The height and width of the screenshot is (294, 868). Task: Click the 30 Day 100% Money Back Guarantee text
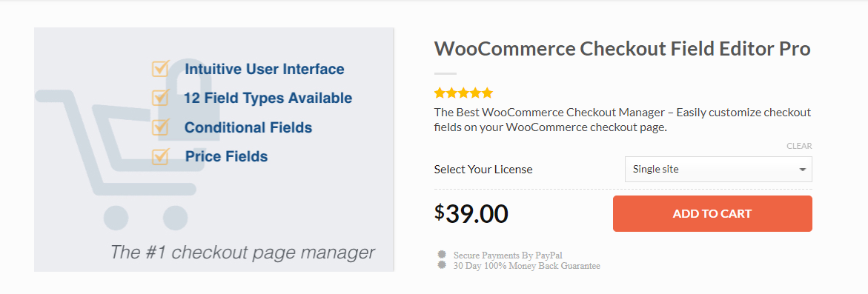pyautogui.click(x=526, y=266)
